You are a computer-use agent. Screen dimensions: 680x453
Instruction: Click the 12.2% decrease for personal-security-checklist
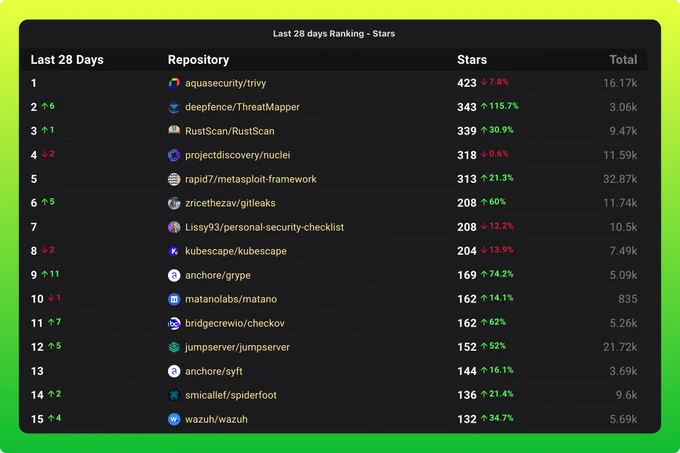click(x=497, y=226)
